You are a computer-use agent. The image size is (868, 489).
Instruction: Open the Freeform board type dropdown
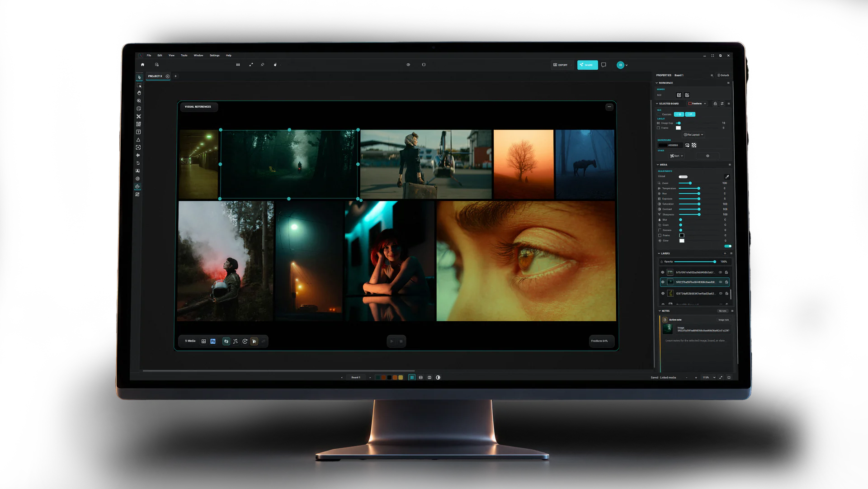697,104
